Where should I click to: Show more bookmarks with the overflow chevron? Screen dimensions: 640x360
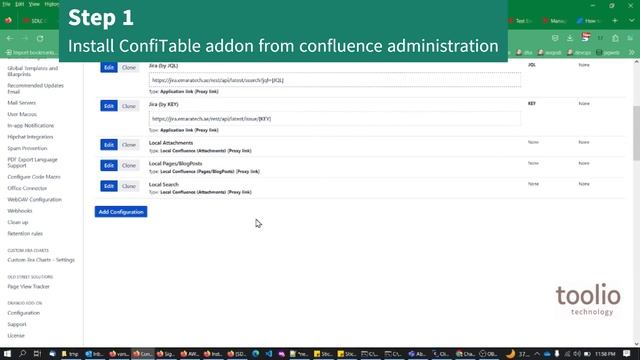tap(631, 52)
